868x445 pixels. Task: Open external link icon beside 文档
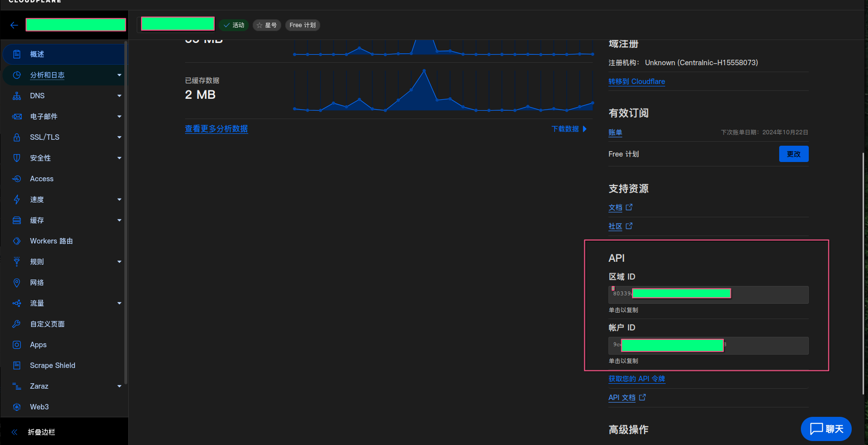click(629, 207)
